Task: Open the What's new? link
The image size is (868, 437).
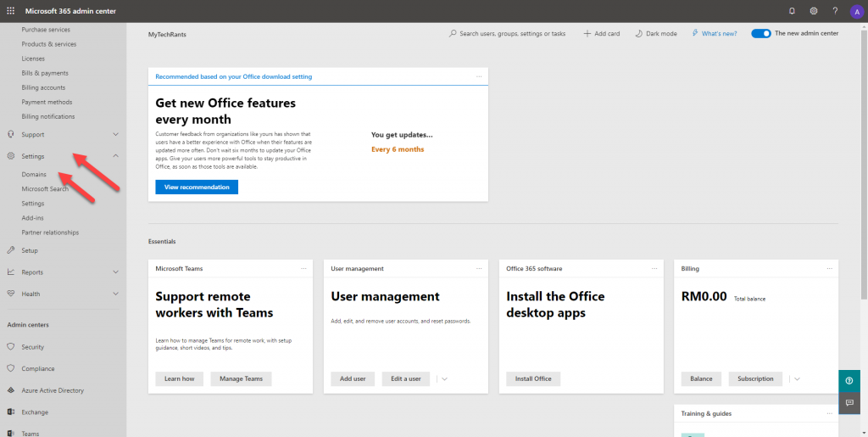Action: [x=719, y=34]
